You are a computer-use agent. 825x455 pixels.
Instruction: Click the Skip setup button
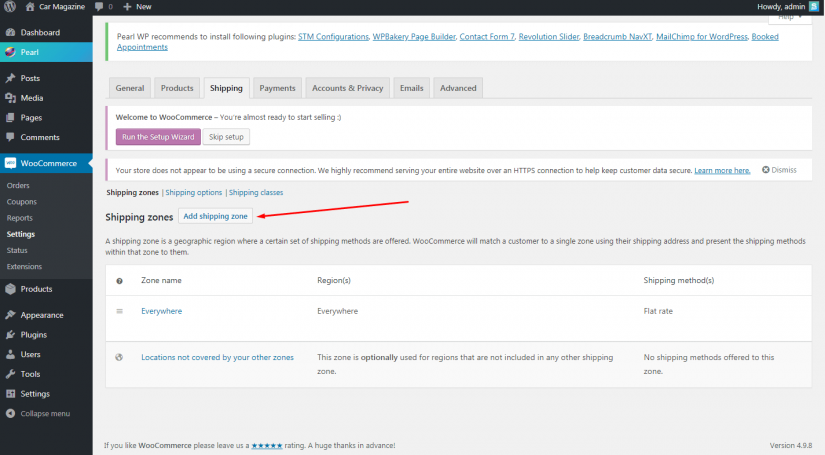pos(226,137)
